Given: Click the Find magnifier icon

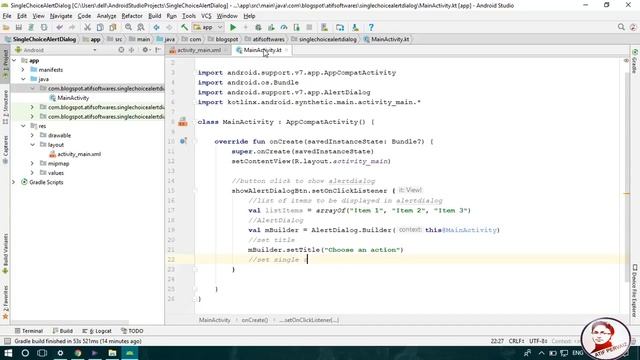Looking at the screenshot, I should [128, 27].
